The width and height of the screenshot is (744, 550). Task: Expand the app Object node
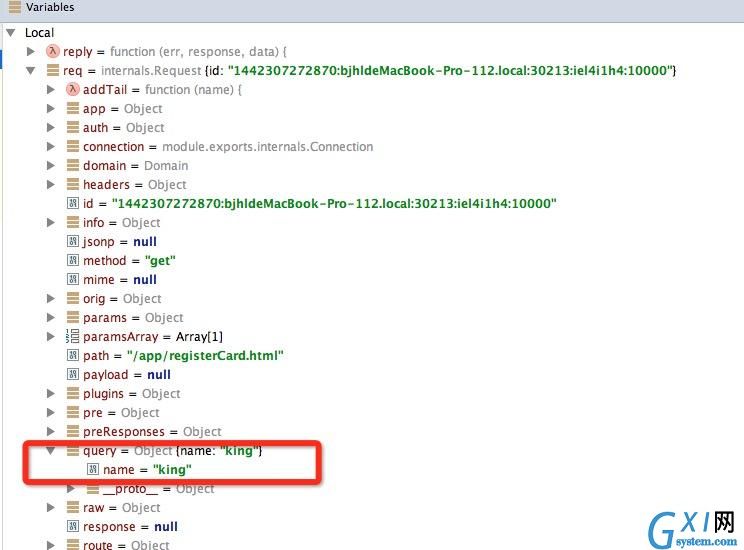(50, 108)
